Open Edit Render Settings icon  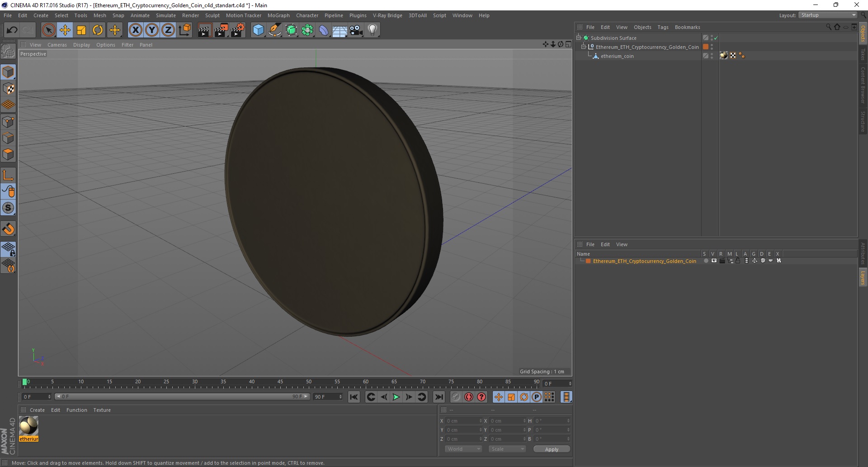238,30
